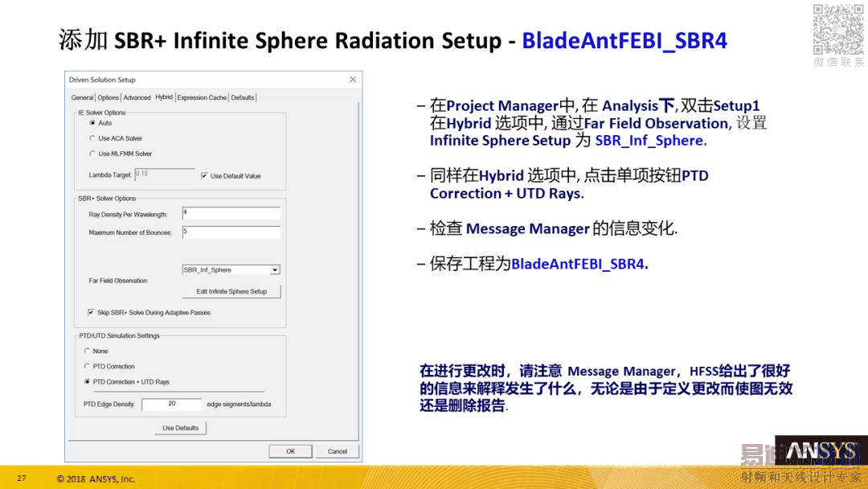Select PTD Correction + UTD Rays option
Image resolution: width=868 pixels, height=489 pixels.
[87, 382]
